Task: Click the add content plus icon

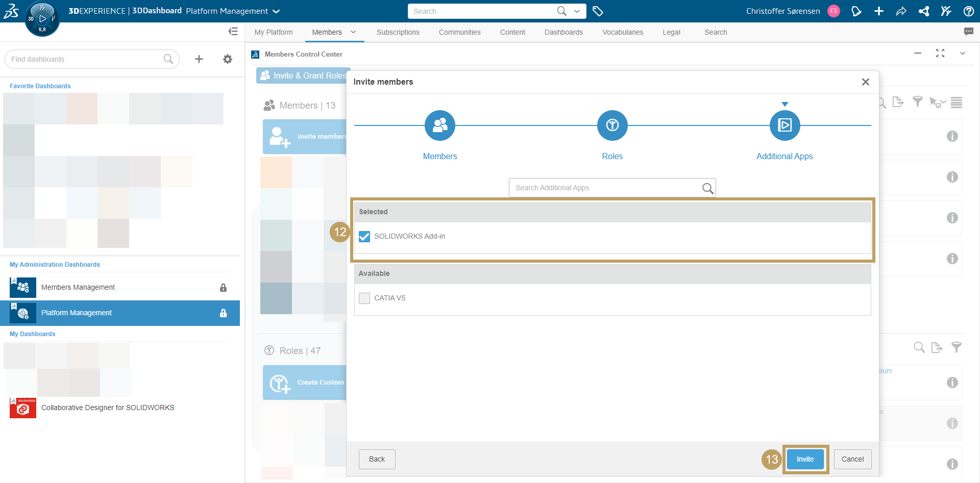Action: click(x=879, y=11)
